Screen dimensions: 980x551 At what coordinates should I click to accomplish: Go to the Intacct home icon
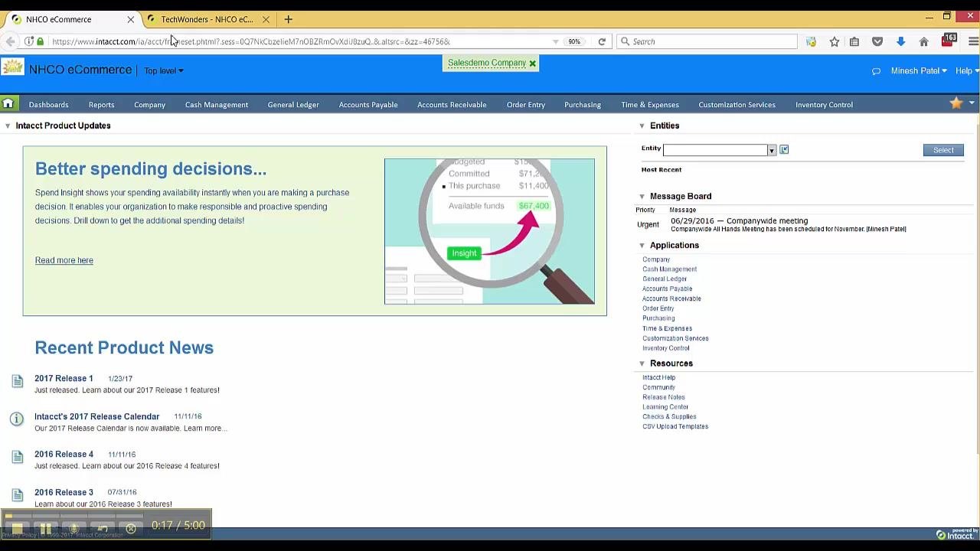click(x=8, y=103)
